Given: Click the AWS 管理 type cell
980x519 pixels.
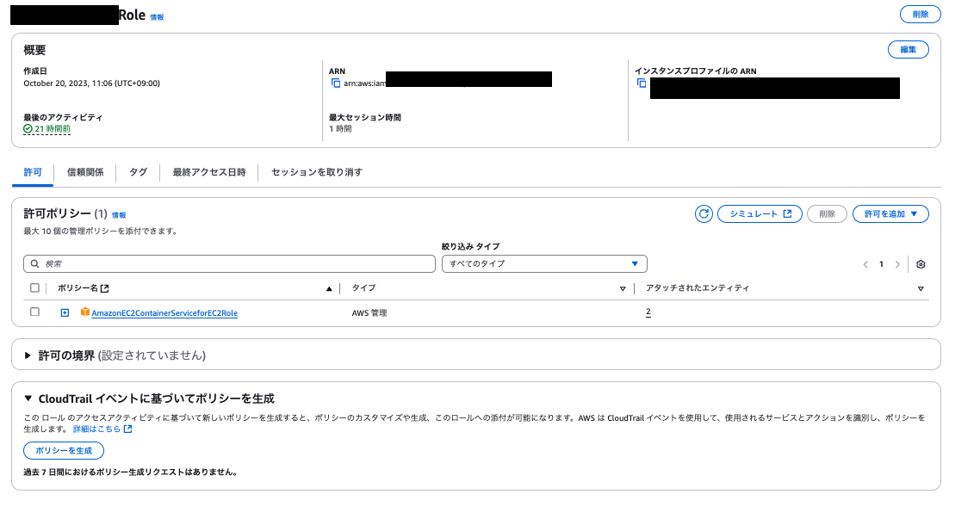Looking at the screenshot, I should [x=369, y=313].
